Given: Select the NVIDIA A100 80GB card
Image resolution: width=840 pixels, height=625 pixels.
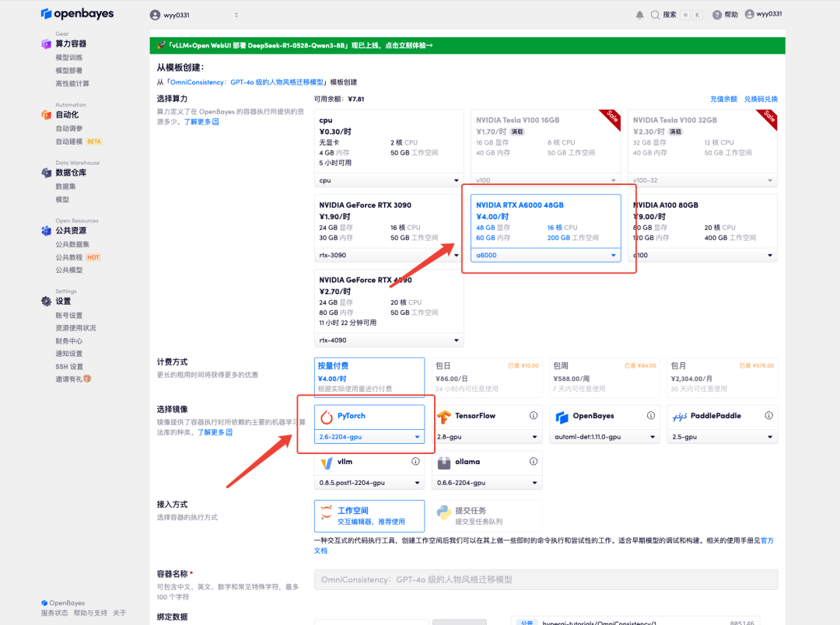Looking at the screenshot, I should click(702, 228).
